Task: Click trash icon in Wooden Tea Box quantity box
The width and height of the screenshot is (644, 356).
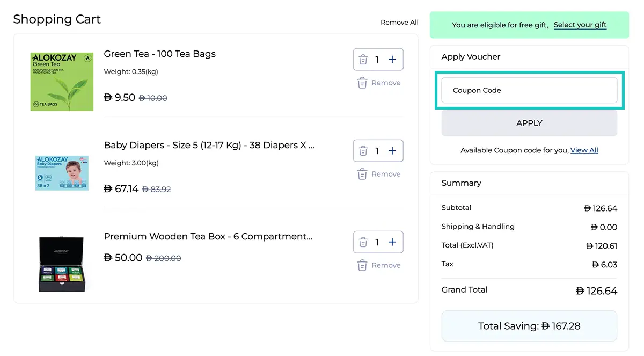Action: pyautogui.click(x=363, y=242)
